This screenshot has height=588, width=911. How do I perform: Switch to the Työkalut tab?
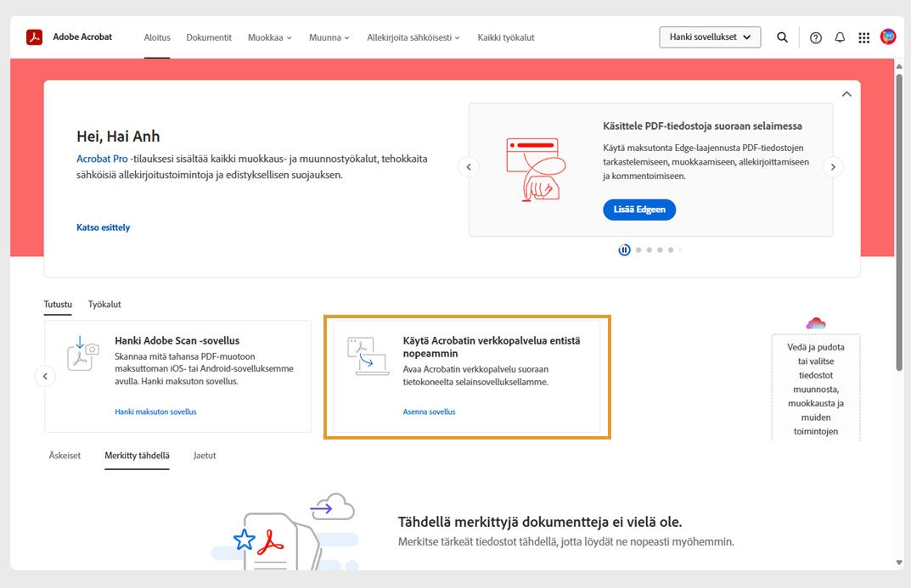[x=104, y=304]
